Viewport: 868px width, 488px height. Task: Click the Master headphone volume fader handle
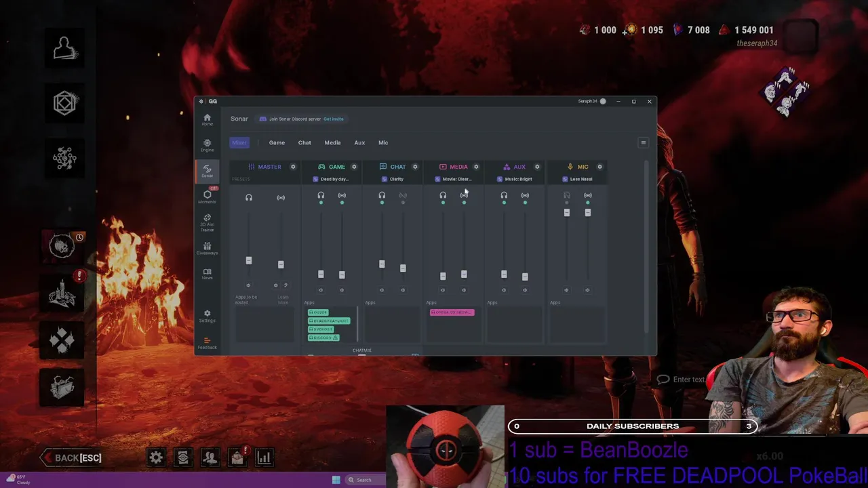(x=248, y=260)
